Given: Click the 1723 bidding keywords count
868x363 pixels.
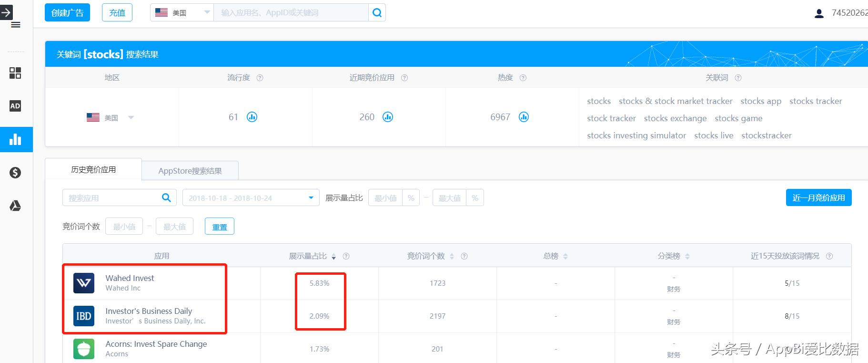Looking at the screenshot, I should (x=437, y=283).
